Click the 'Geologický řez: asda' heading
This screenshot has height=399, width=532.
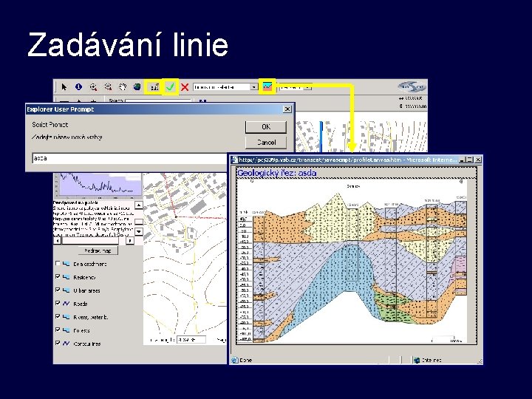277,173
